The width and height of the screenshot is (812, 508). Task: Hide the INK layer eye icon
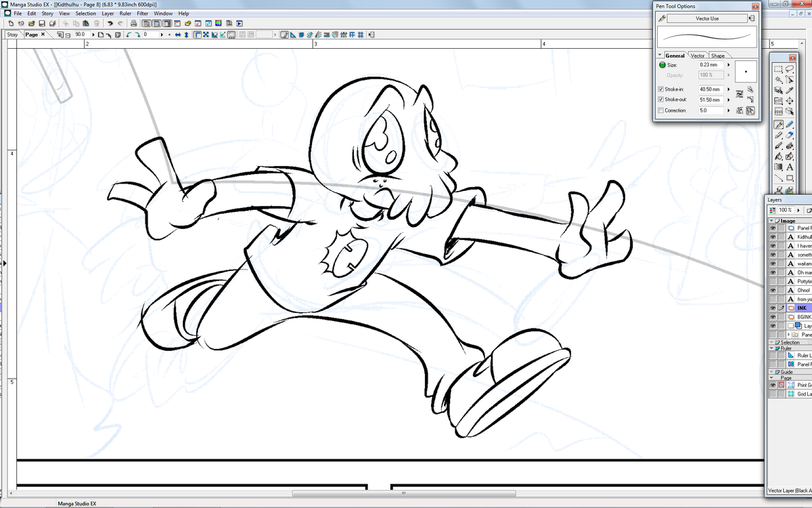[773, 308]
